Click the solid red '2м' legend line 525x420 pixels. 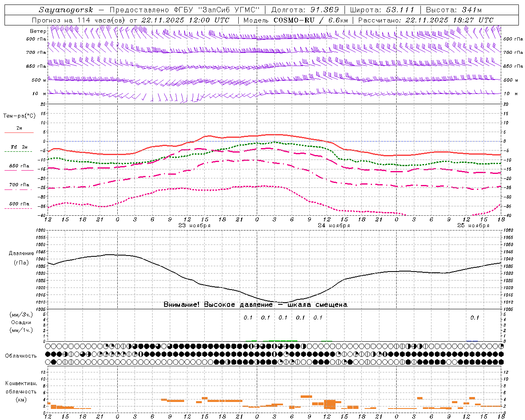(x=19, y=132)
